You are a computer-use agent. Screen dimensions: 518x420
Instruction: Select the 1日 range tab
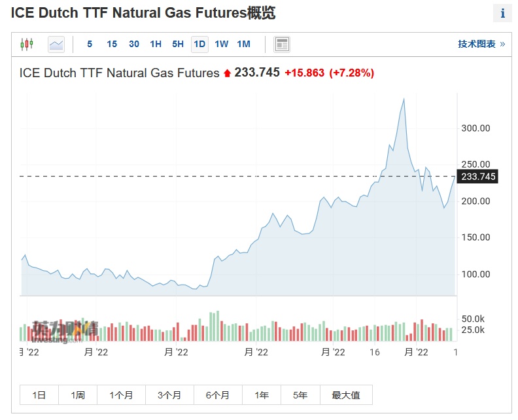click(x=39, y=395)
